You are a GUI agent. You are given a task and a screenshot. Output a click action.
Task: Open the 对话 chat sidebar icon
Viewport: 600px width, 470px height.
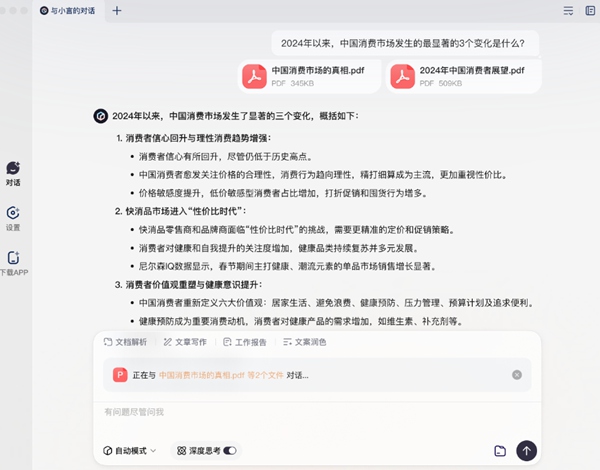click(x=13, y=168)
